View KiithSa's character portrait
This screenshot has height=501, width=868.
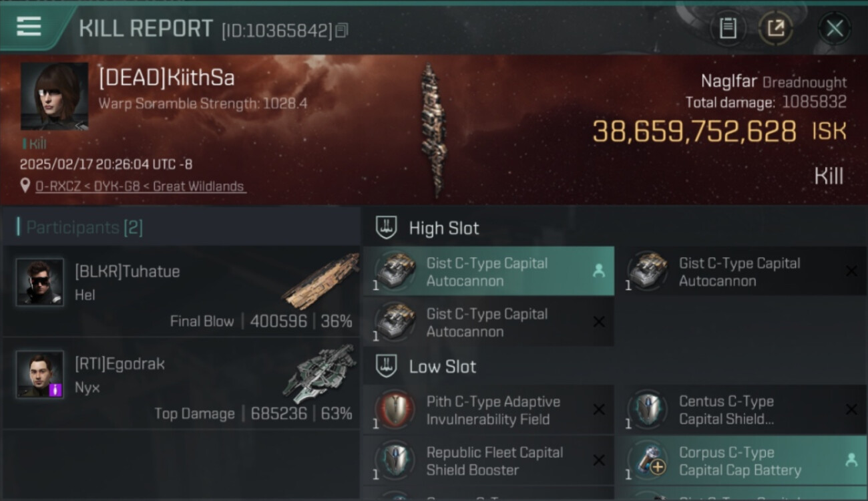[55, 96]
